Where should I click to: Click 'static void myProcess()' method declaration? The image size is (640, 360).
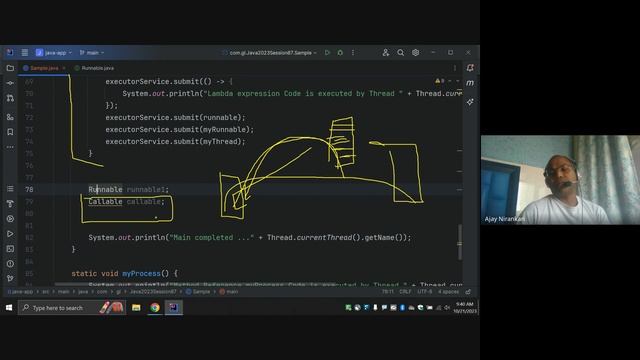124,273
